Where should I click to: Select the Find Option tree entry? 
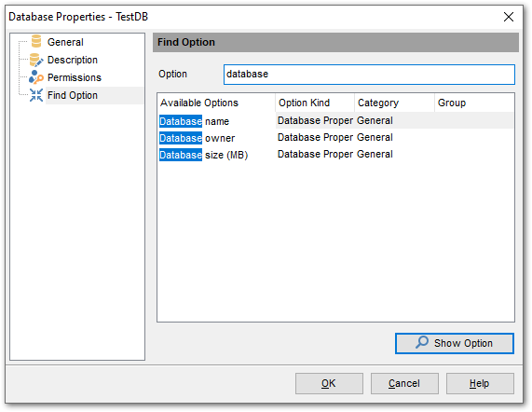click(x=73, y=95)
